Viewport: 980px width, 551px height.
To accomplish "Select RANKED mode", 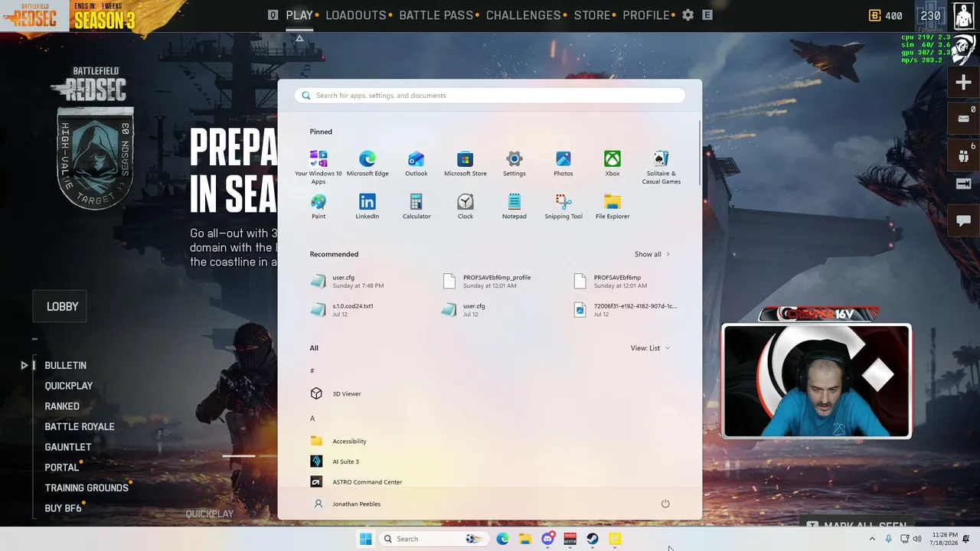I will [x=62, y=406].
